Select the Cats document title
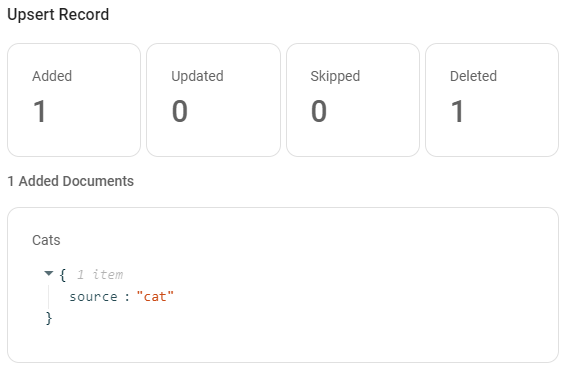 (46, 240)
